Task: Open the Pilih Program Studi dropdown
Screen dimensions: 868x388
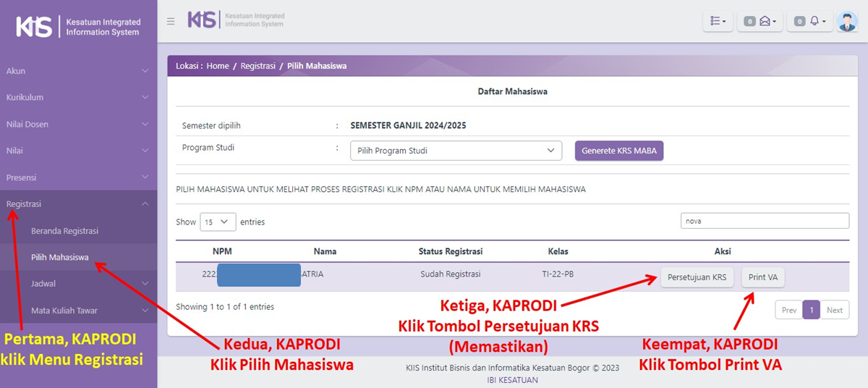Action: 456,151
